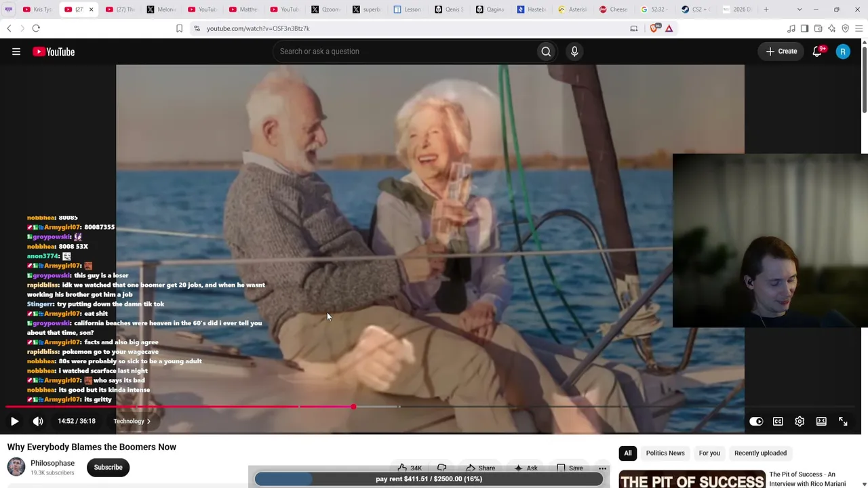This screenshot has width=868, height=488.
Task: Select the For you chip
Action: tap(709, 453)
